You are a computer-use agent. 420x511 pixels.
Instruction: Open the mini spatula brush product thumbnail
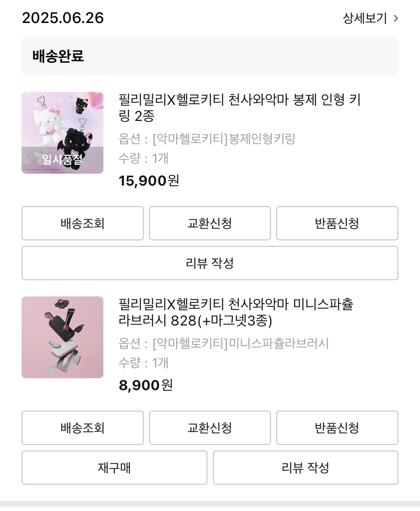click(62, 337)
